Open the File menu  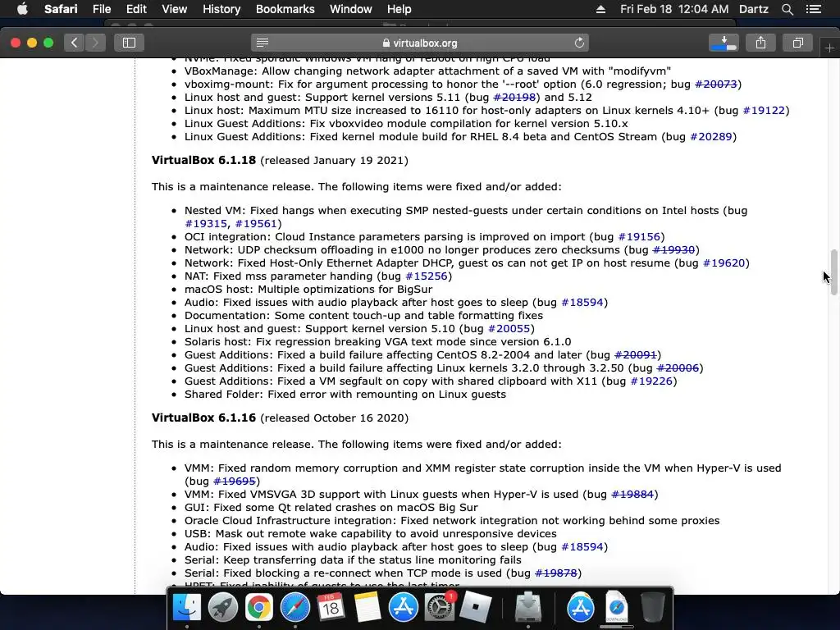coord(101,9)
